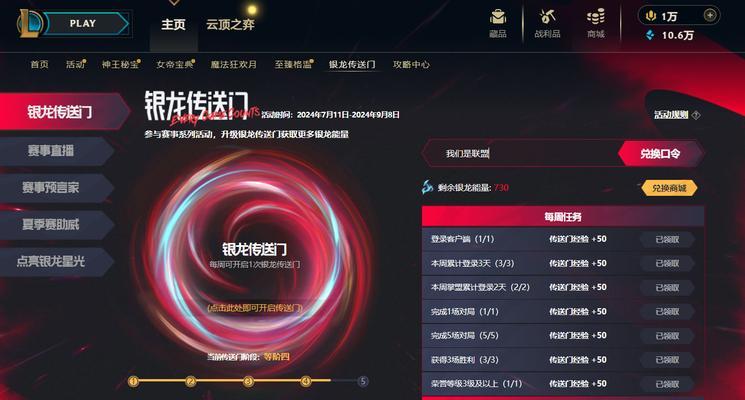Open the 商城 store coins icon

coord(596,17)
